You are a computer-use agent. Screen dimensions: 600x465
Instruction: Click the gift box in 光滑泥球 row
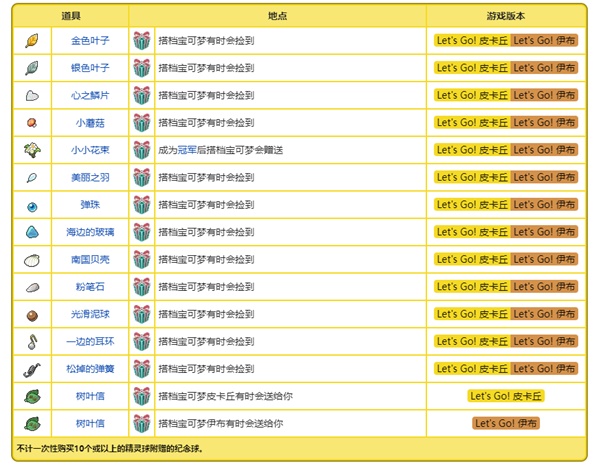[142, 314]
